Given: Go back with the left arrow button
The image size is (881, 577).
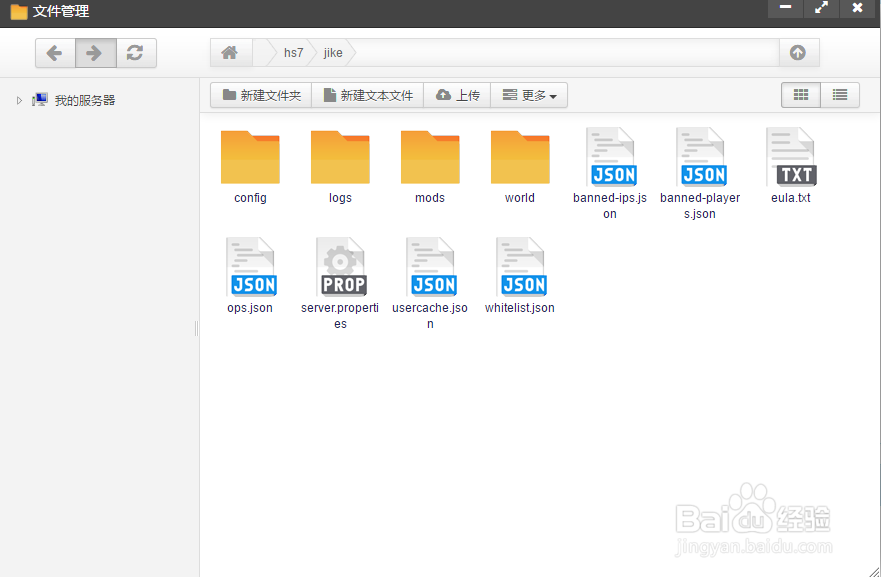Looking at the screenshot, I should (x=55, y=53).
